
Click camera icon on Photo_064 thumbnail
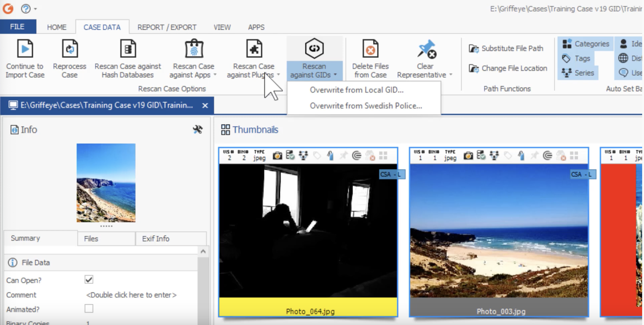pyautogui.click(x=277, y=155)
